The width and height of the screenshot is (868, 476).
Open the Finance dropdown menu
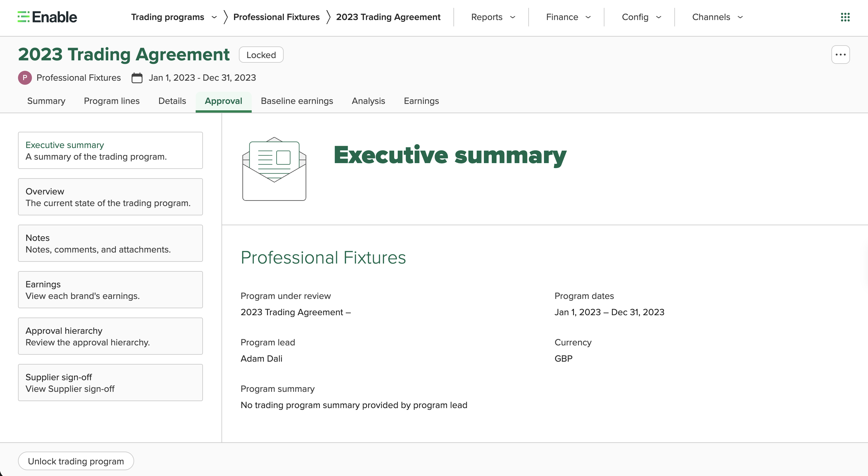coord(568,17)
